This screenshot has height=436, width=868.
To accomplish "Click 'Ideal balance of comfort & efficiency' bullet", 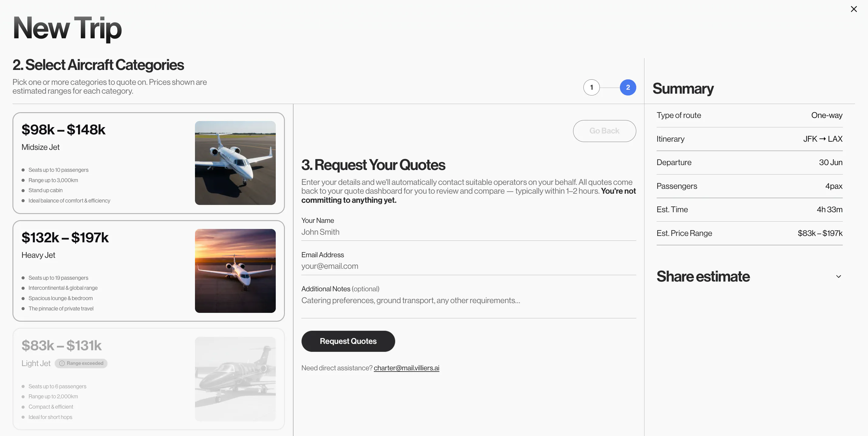I will (69, 201).
